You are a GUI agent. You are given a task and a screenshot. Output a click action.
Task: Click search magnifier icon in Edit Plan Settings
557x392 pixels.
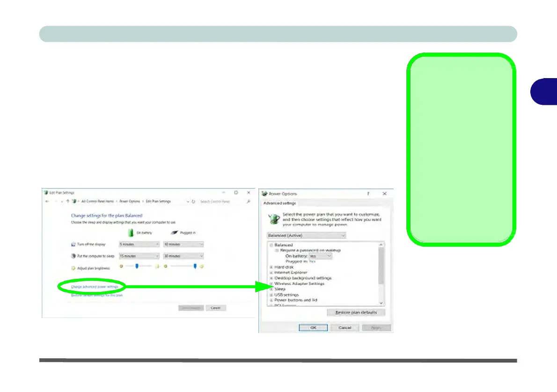click(x=248, y=201)
